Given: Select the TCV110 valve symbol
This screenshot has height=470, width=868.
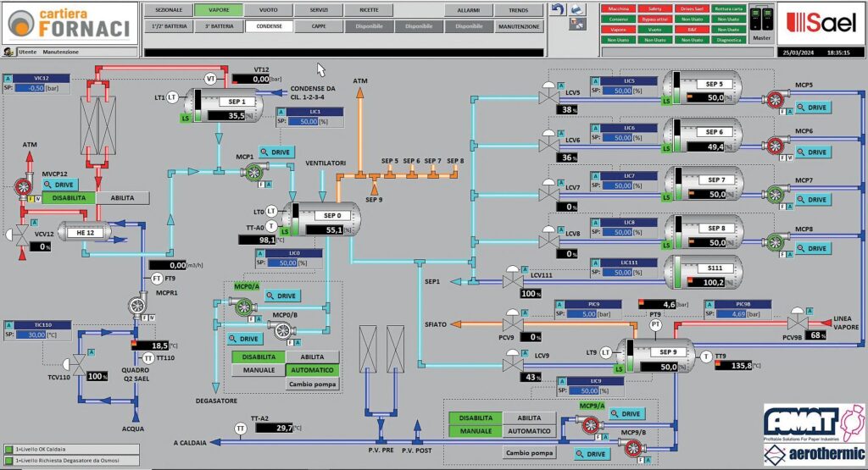Looking at the screenshot, I should (77, 362).
